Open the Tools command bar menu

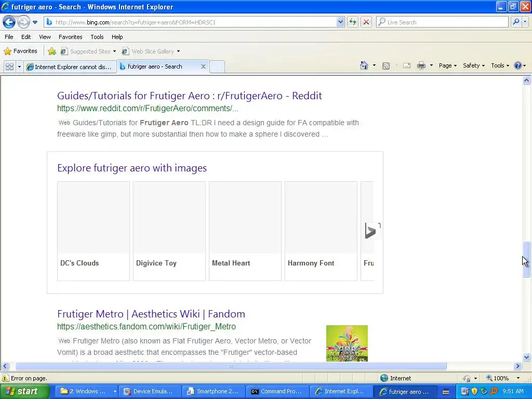click(500, 65)
